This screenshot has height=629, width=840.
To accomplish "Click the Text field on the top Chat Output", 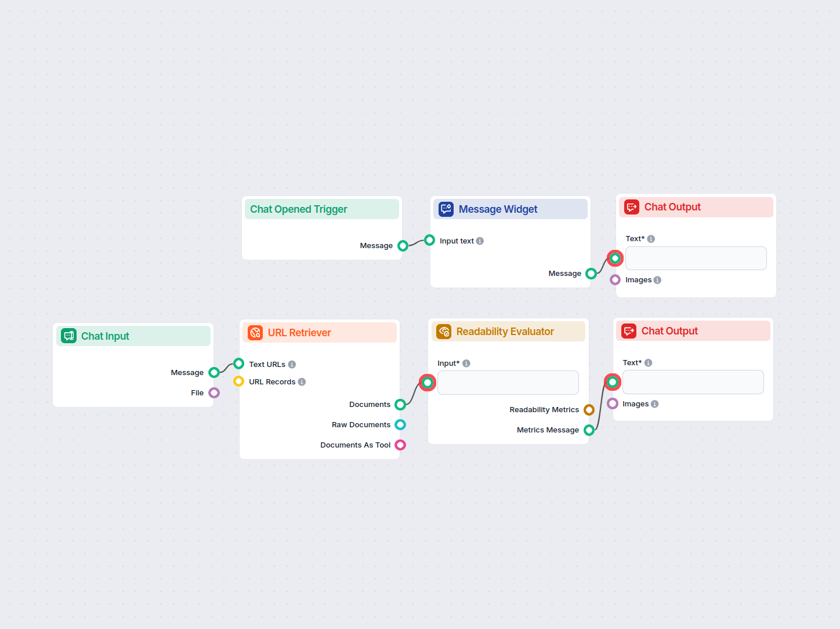I will [x=696, y=258].
